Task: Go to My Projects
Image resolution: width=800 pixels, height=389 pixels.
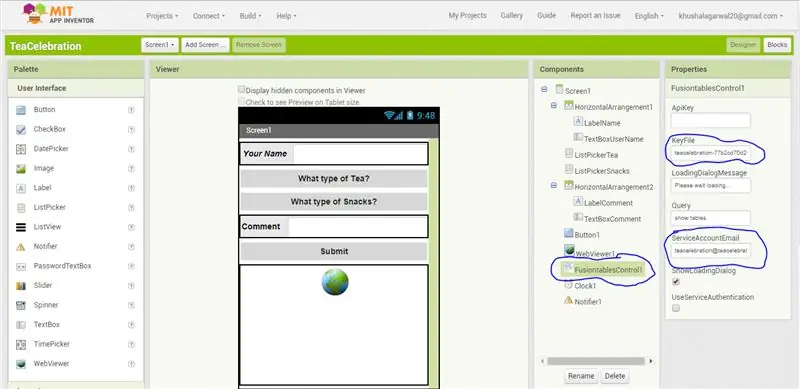Action: point(467,16)
